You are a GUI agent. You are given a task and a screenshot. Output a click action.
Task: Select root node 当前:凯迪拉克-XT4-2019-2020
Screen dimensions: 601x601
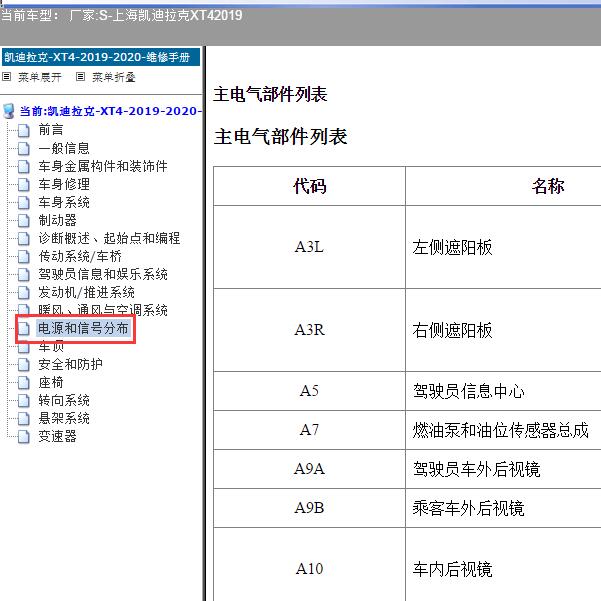110,111
